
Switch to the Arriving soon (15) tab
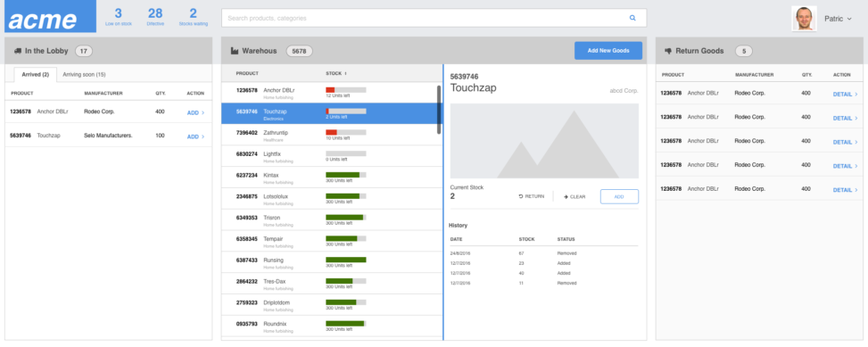[x=84, y=74]
